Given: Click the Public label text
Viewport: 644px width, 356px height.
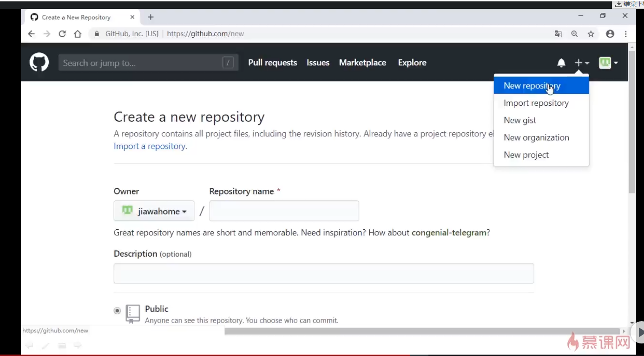Looking at the screenshot, I should coord(157,309).
